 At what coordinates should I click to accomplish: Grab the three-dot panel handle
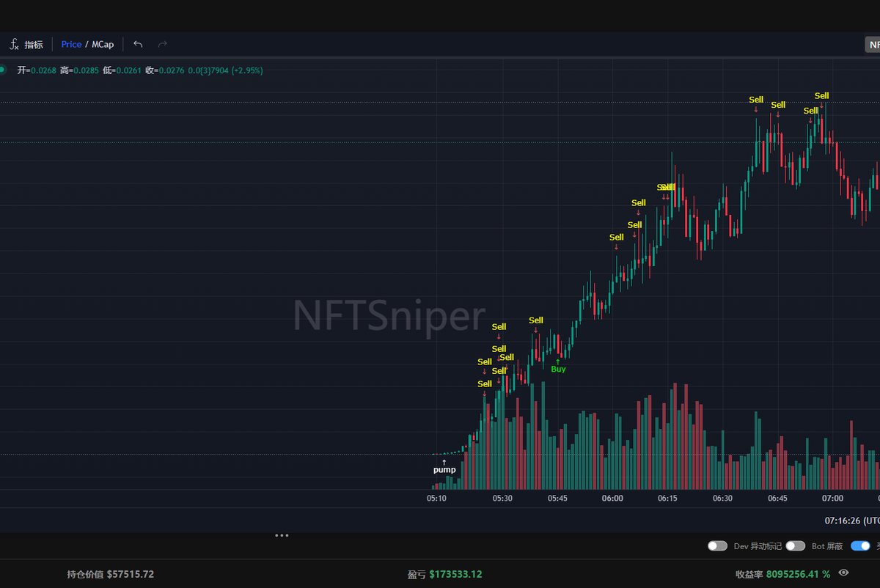(x=282, y=535)
